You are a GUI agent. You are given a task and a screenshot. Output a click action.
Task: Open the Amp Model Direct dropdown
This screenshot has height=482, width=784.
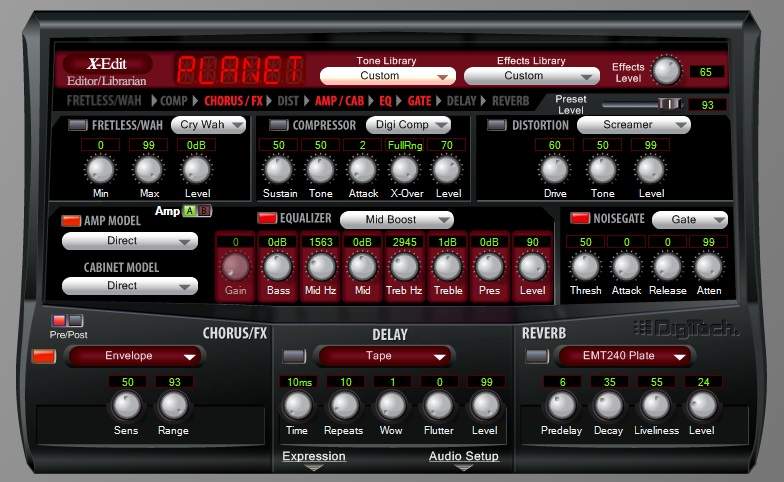(130, 241)
